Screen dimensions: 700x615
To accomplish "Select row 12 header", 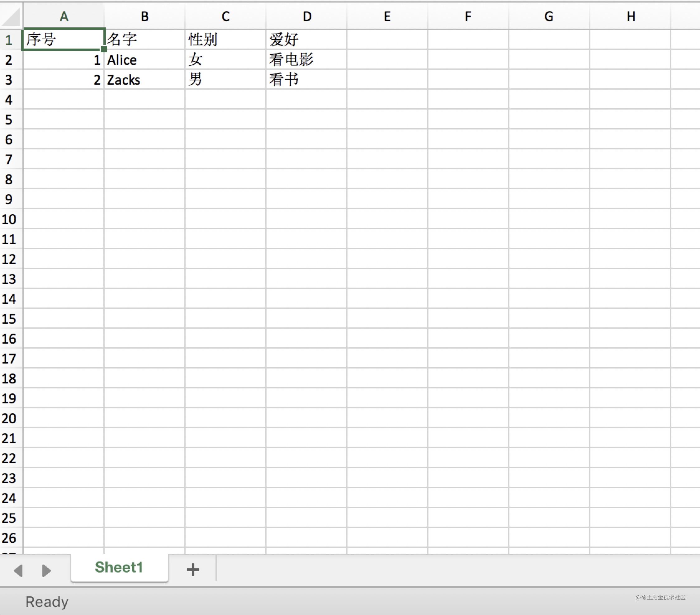I will pos(11,259).
